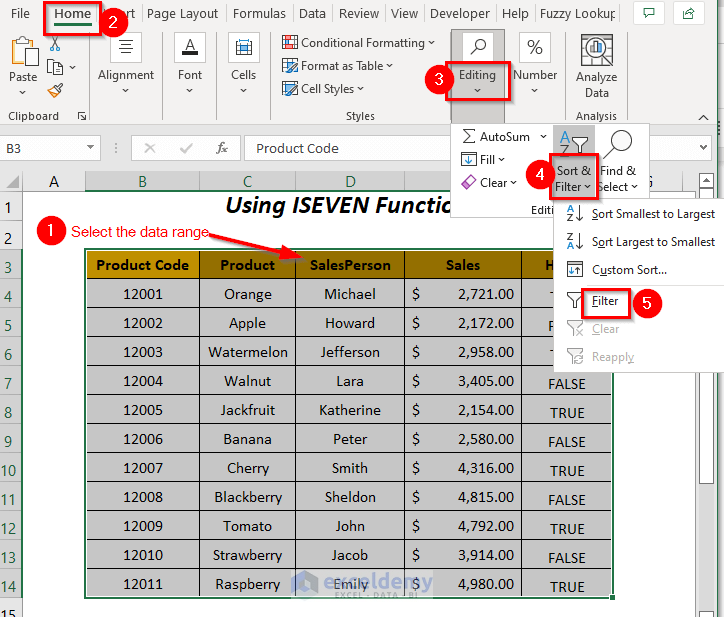Open the AutoSum dropdown arrow

tap(543, 136)
